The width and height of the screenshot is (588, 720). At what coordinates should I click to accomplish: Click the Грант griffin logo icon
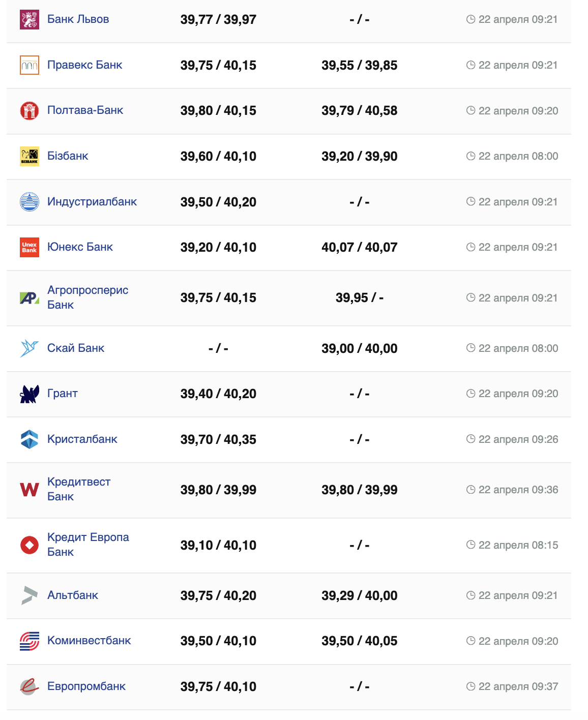(30, 394)
